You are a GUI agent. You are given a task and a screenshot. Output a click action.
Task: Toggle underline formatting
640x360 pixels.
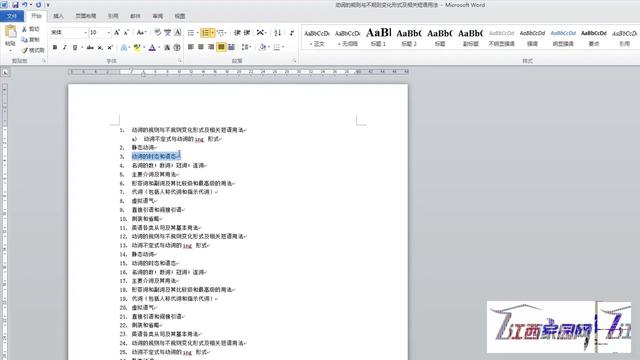coord(75,47)
